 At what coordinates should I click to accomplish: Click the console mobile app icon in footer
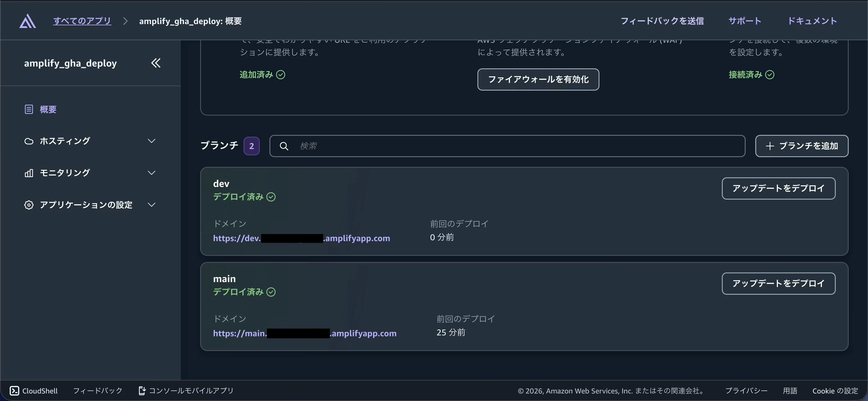click(x=142, y=390)
